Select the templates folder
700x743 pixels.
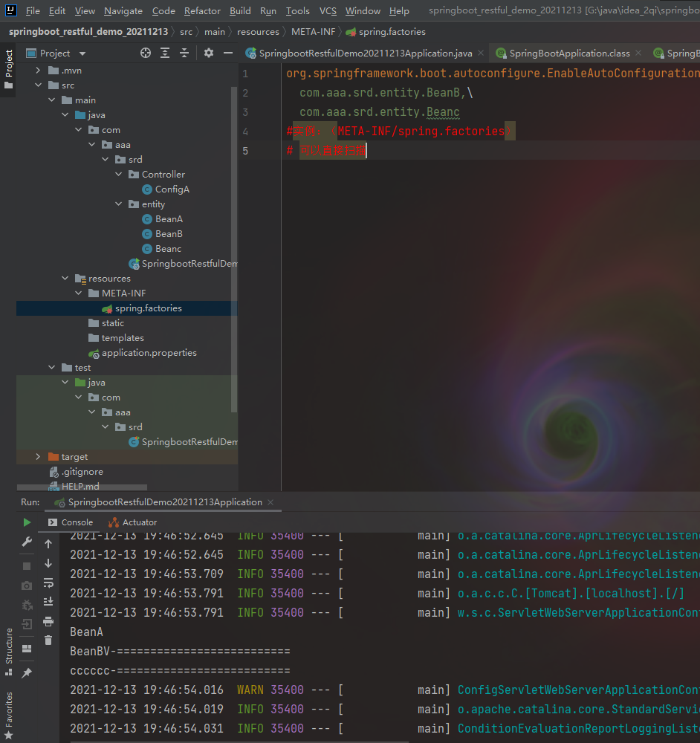pyautogui.click(x=116, y=338)
